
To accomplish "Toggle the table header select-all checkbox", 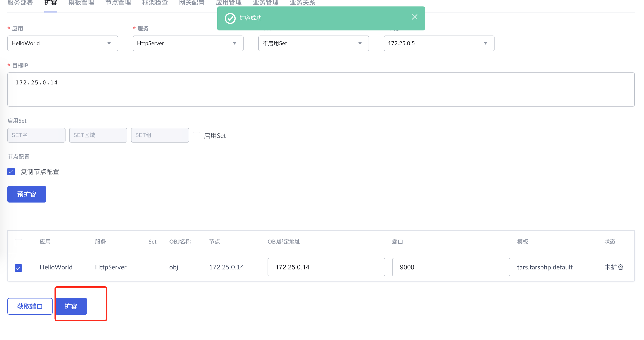I will 18,242.
